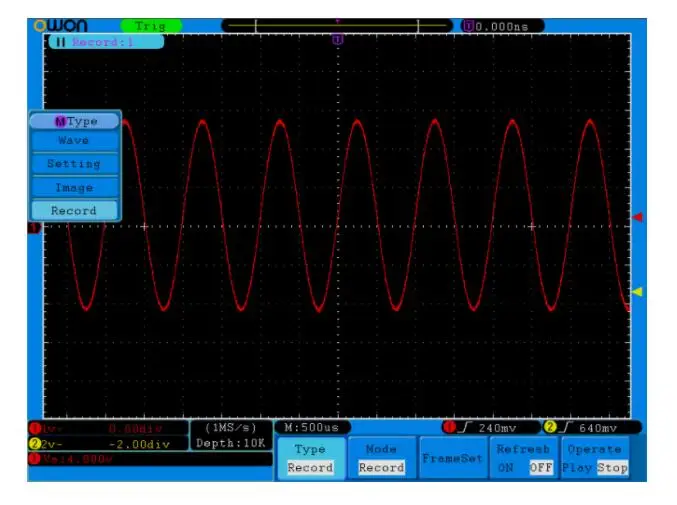The width and height of the screenshot is (677, 505).
Task: Set Refresh to ON
Action: point(506,468)
